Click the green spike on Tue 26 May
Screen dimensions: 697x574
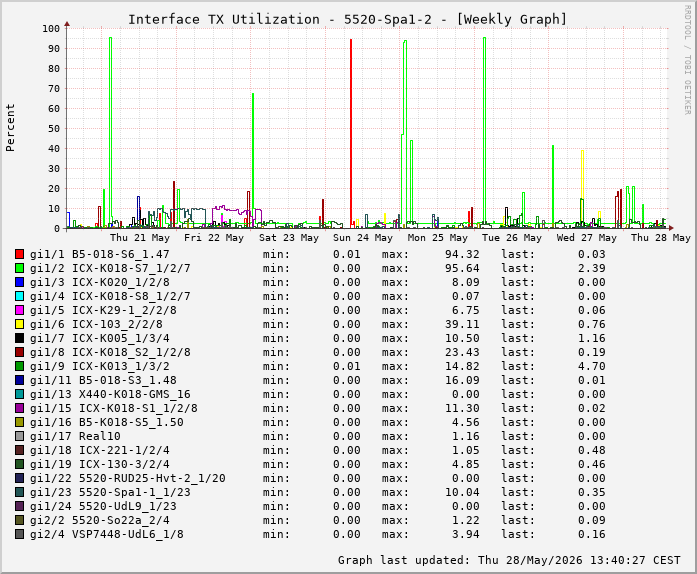[x=484, y=133]
